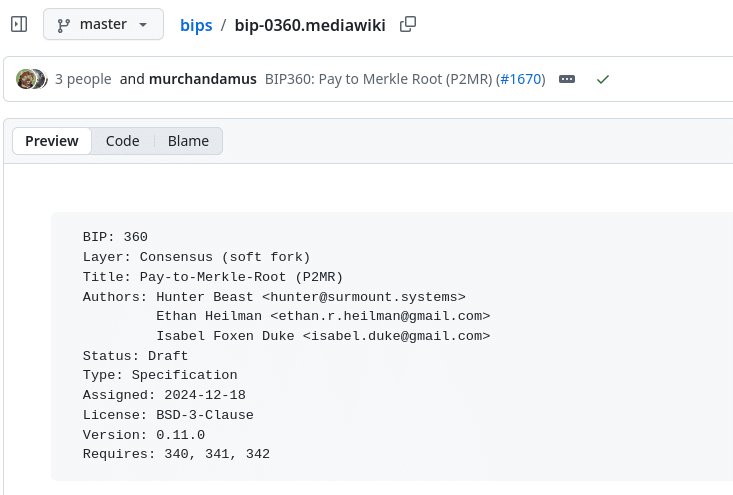Expand the file tree sidebar
This screenshot has height=495, width=733.
[19, 24]
